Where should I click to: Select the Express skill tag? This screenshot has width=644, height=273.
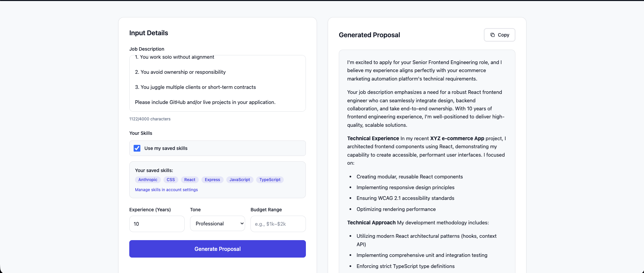(212, 180)
